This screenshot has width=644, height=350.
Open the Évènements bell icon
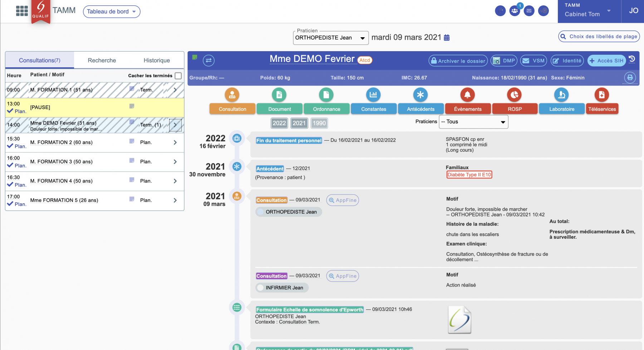click(x=467, y=95)
